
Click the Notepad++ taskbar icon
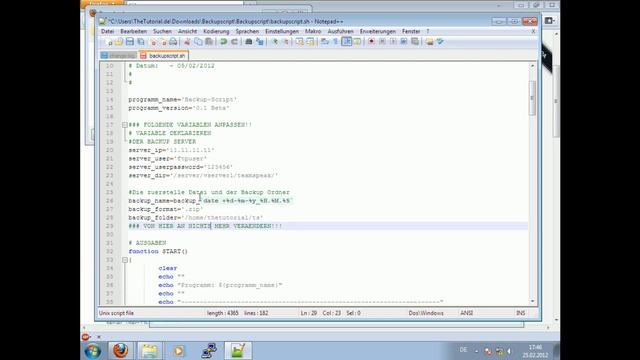(x=238, y=351)
